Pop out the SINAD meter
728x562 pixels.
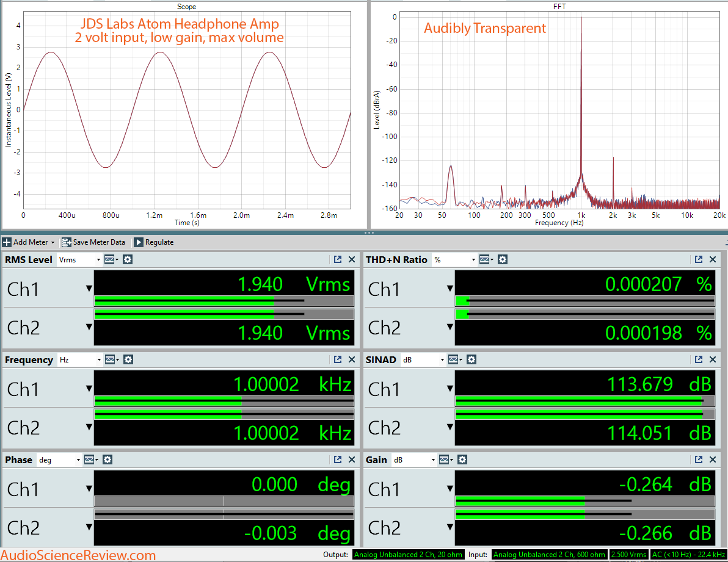(x=698, y=359)
